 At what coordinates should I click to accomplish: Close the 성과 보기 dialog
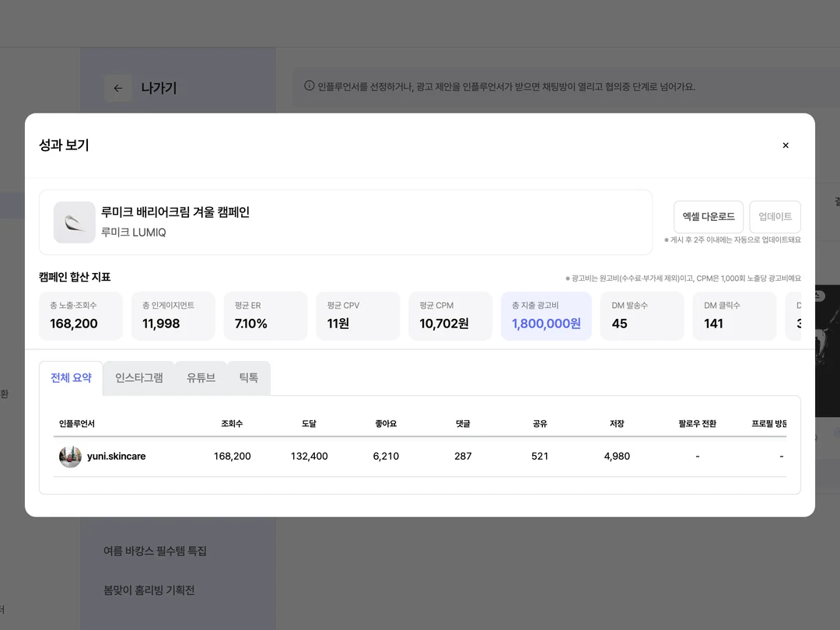pos(786,145)
